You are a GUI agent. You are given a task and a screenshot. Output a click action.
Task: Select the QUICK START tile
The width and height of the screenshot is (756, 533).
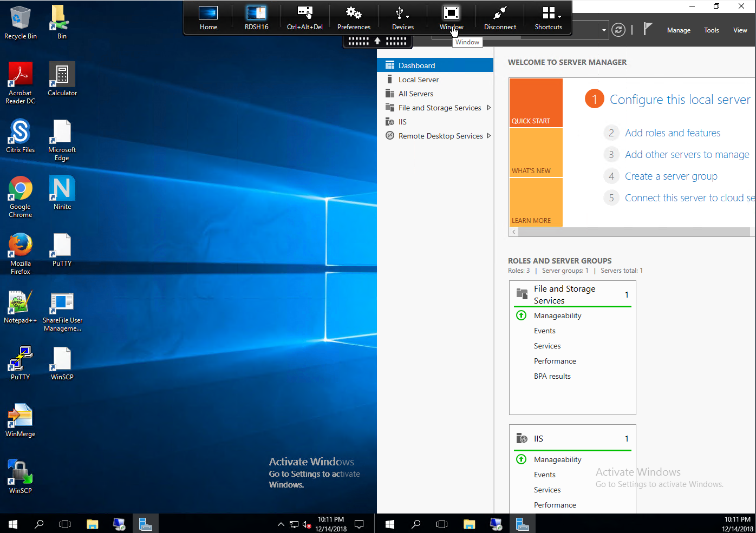point(536,103)
